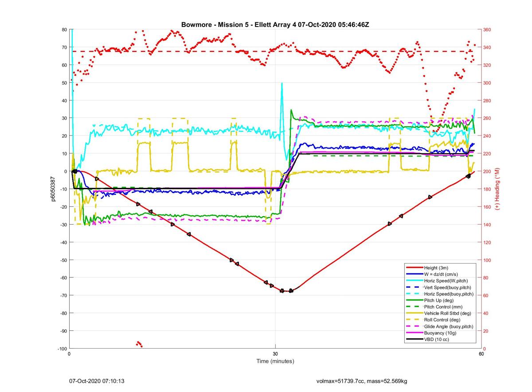The height and width of the screenshot is (392, 532).
Task: Click the -80 tick label
Action: tap(63, 313)
